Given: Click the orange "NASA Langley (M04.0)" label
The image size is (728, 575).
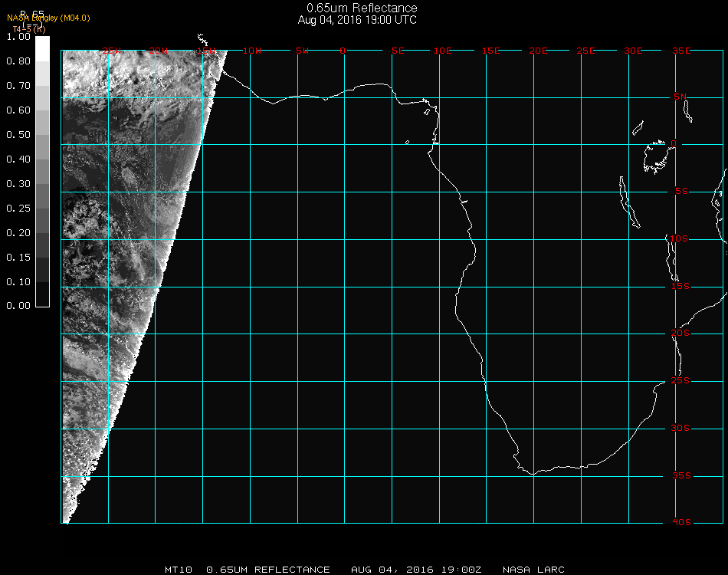Looking at the screenshot, I should (x=48, y=18).
